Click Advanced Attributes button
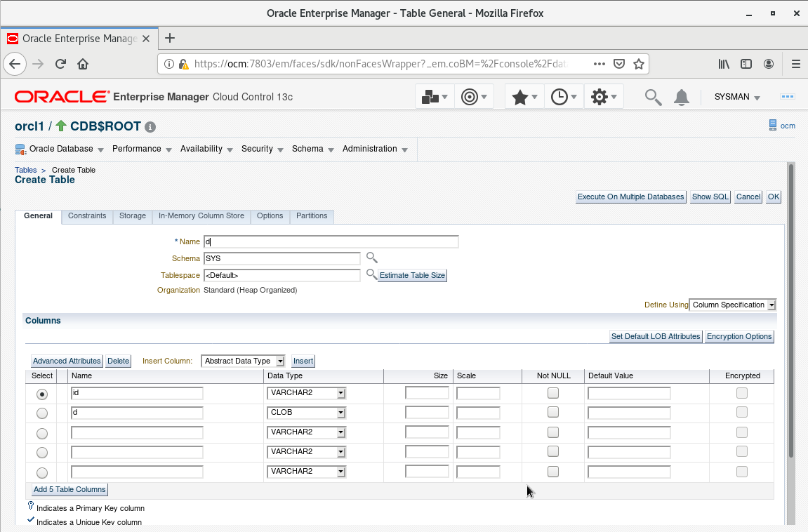808x532 pixels. pos(67,361)
